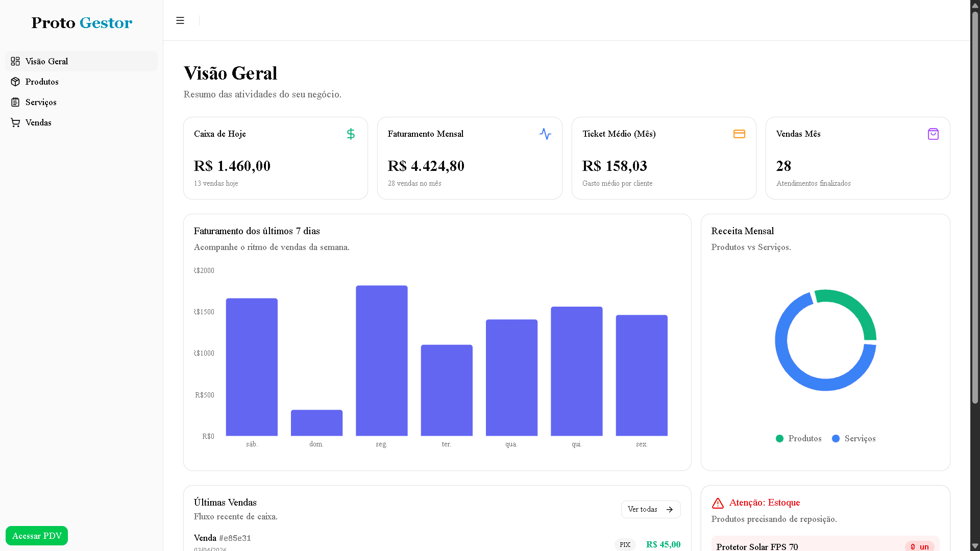Click the orange credit card icon
This screenshot has height=551, width=980.
739,134
